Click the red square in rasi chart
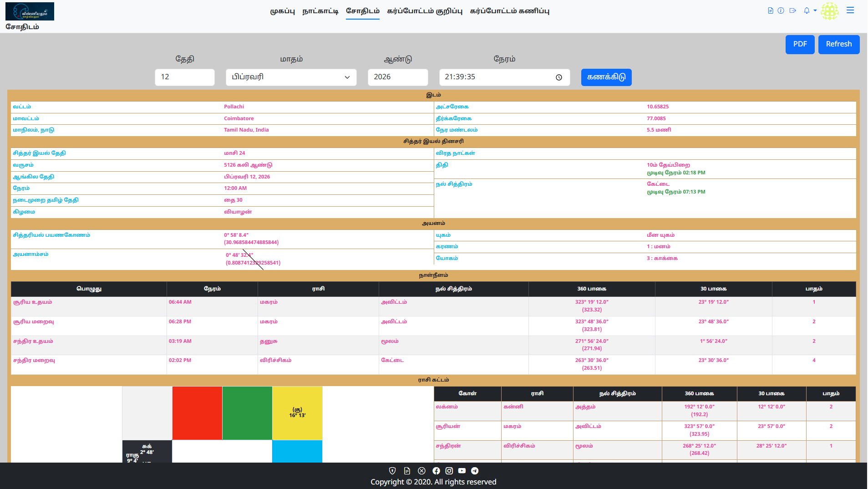This screenshot has width=868, height=489. click(197, 413)
